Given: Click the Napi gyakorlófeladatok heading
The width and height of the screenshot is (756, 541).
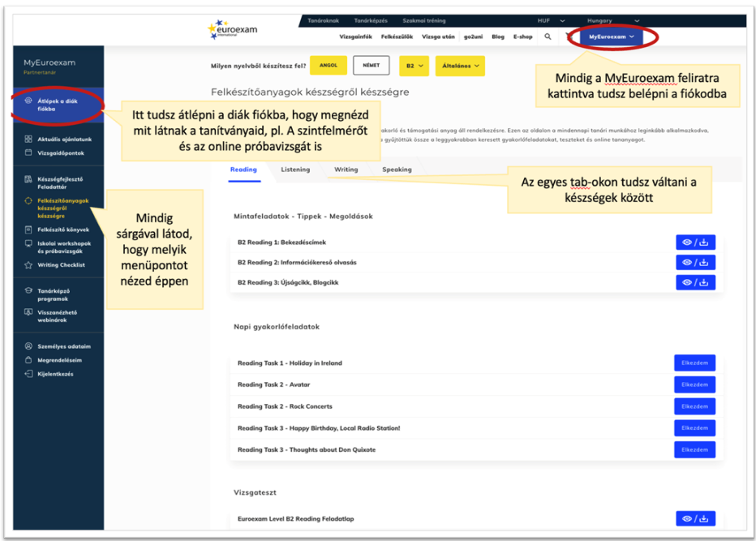Looking at the screenshot, I should click(277, 326).
